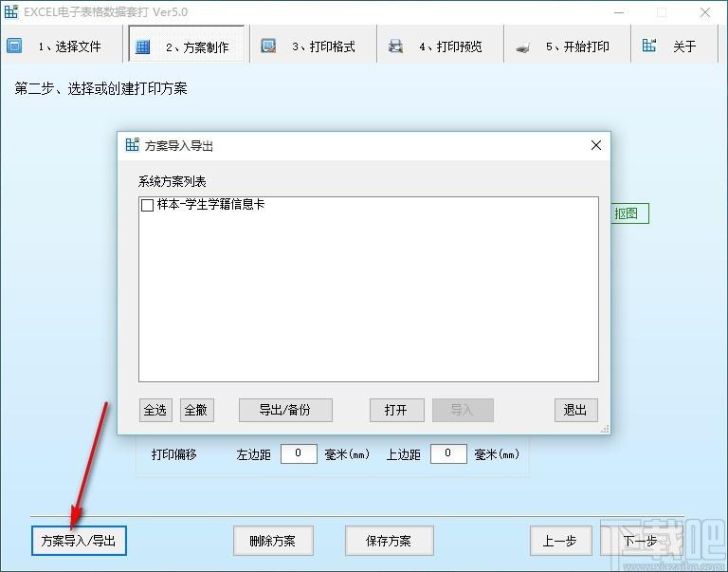Click the 保存方案 button
The height and width of the screenshot is (572, 728).
[x=389, y=541]
